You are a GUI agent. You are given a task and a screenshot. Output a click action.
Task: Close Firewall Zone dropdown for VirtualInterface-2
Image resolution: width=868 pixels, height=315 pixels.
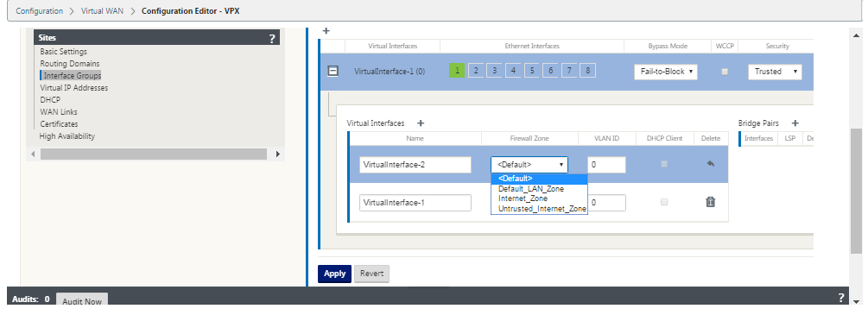(529, 165)
